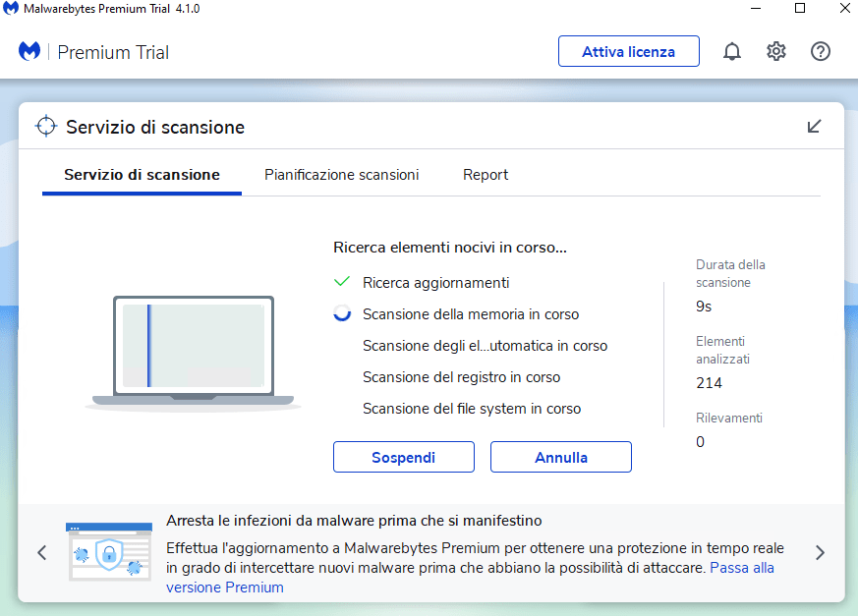
Task: Click 'Servizio di scansione' panel title
Action: (x=155, y=127)
